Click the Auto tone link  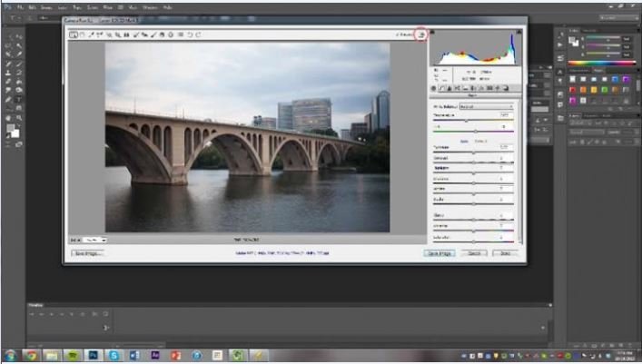tap(464, 142)
